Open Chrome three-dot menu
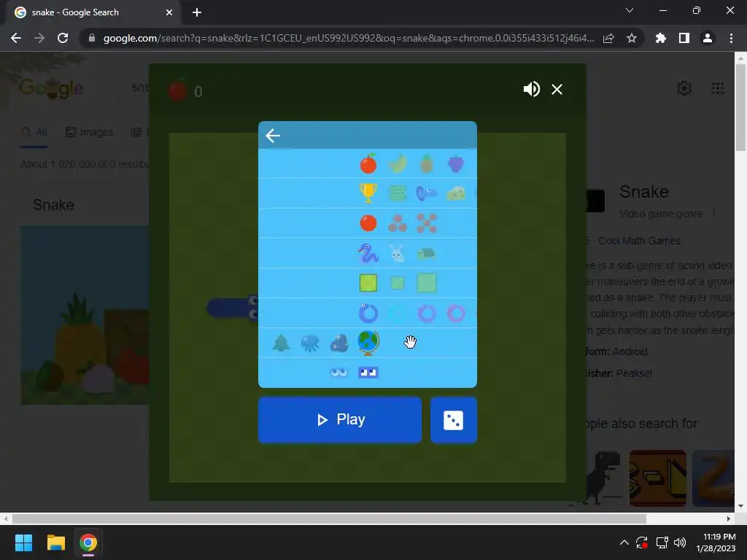 pyautogui.click(x=731, y=38)
